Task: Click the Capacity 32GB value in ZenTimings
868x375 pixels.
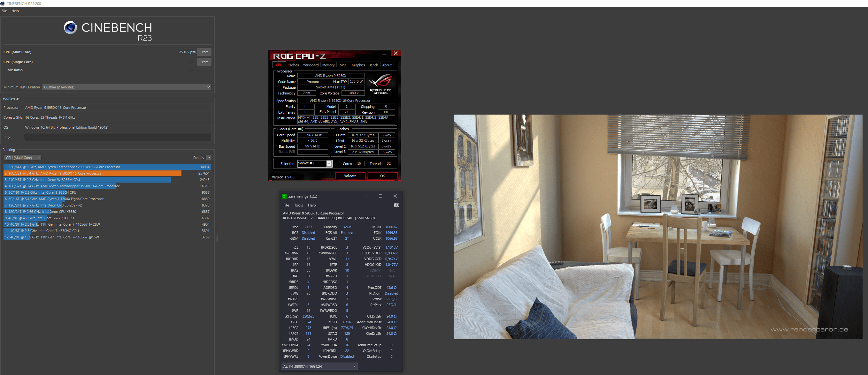Action: tap(347, 227)
